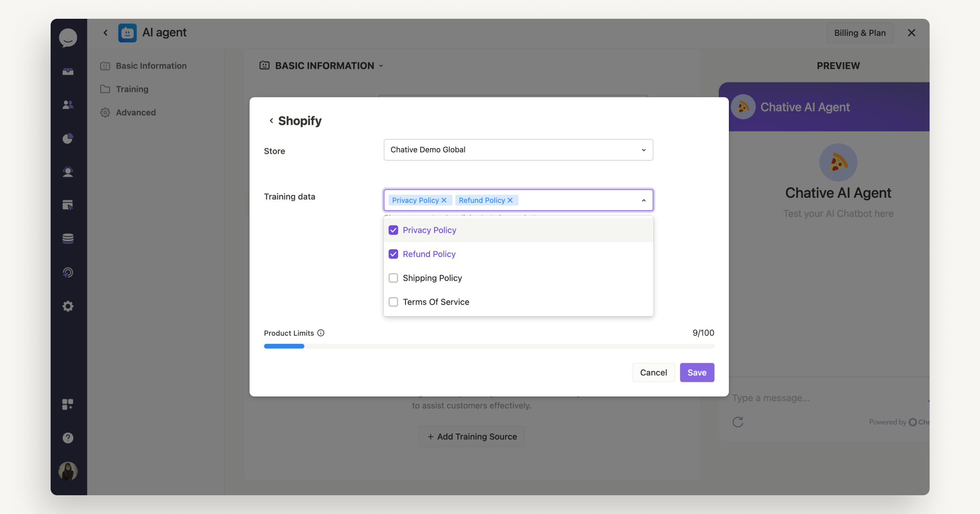The image size is (980, 514).
Task: Click the Advanced settings gear icon
Action: pos(105,112)
